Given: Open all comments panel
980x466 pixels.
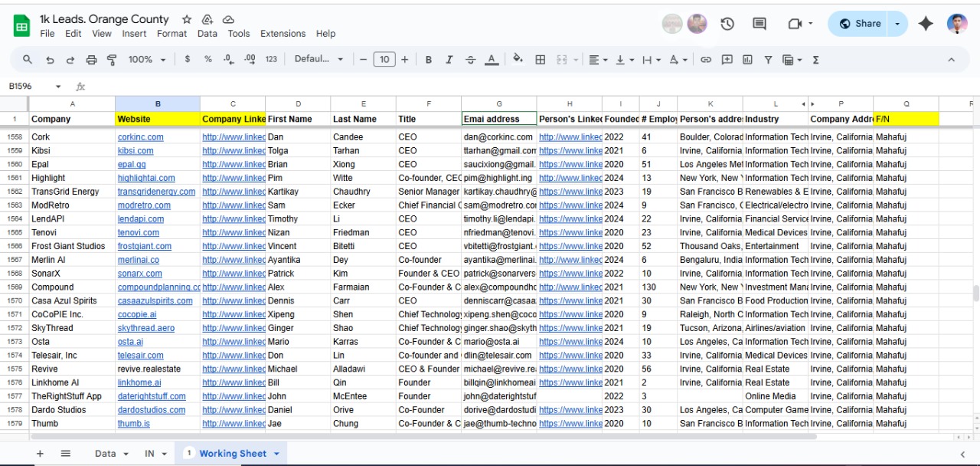Looking at the screenshot, I should point(759,24).
